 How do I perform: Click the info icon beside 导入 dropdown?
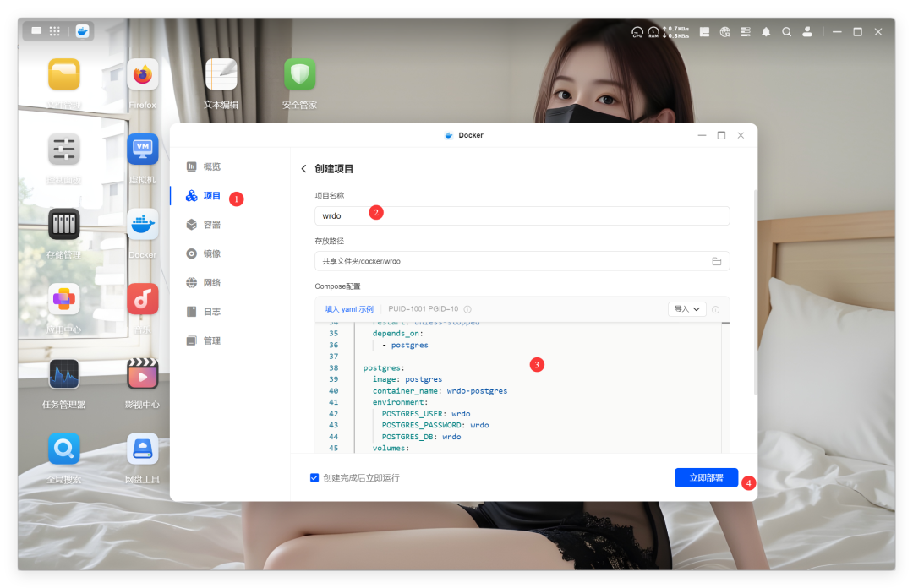[x=716, y=309]
